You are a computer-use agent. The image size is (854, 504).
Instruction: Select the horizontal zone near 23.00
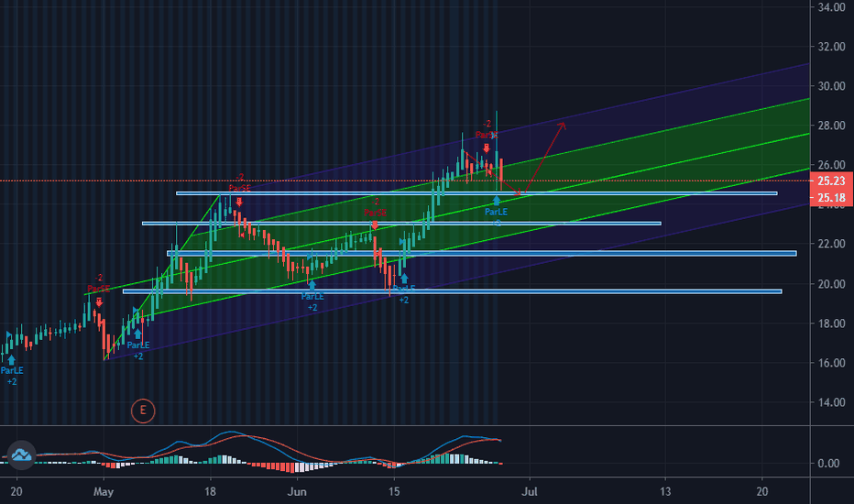click(x=401, y=224)
